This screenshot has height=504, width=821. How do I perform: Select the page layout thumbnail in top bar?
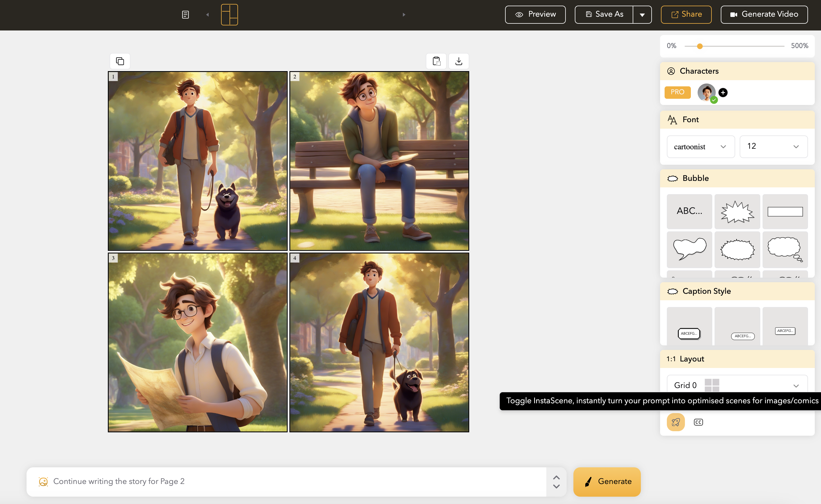coord(230,15)
